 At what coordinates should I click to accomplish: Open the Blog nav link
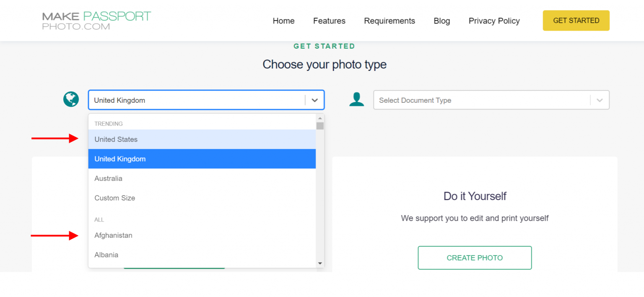click(x=442, y=21)
